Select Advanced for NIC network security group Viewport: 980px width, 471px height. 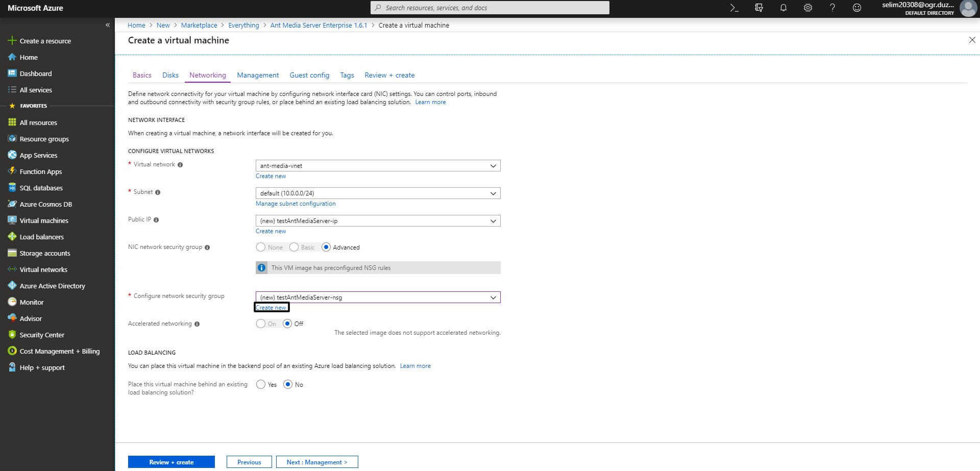326,247
